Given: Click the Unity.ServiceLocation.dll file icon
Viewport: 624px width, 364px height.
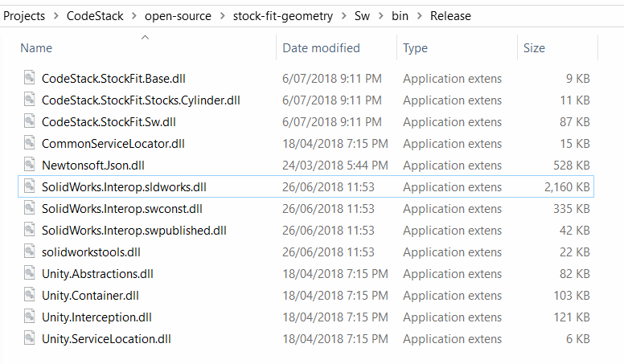Looking at the screenshot, I should [30, 337].
